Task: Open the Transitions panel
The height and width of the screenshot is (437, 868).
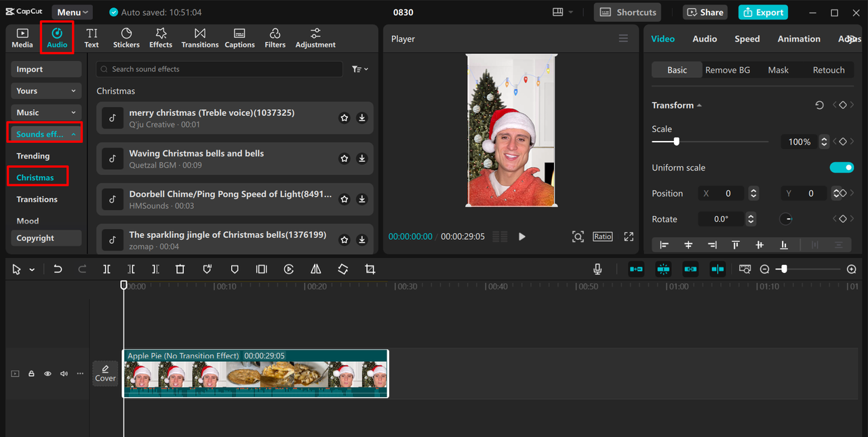Action: [200, 38]
